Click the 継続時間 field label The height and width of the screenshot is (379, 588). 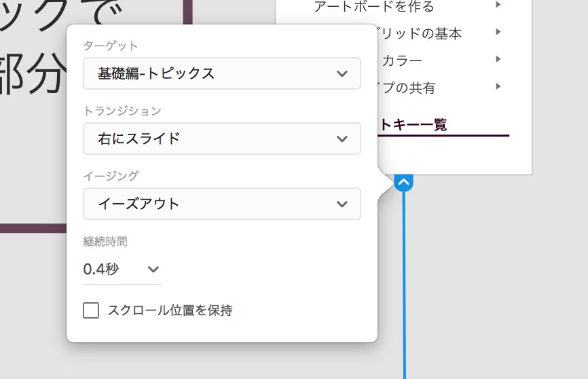(105, 242)
